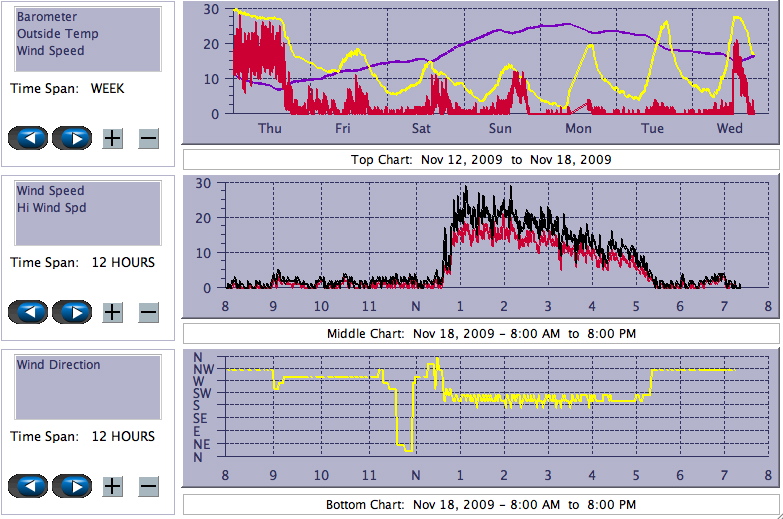Click the forward arrow for the weekly chart
Screen dimensions: 783x519
tap(72, 138)
